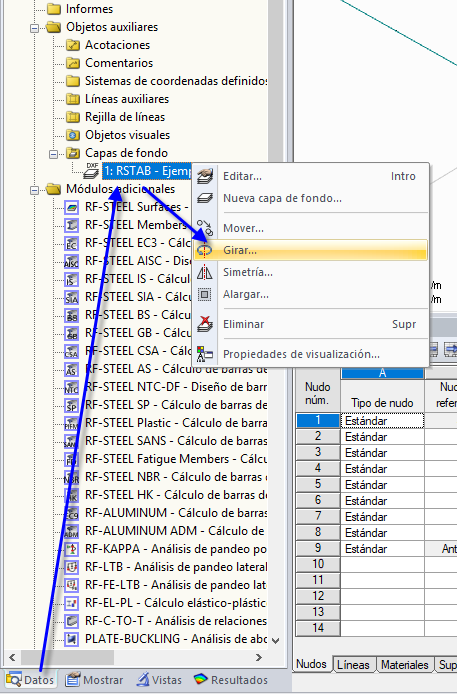This screenshot has height=694, width=457.
Task: Click the Simetría mirror icon
Action: [x=204, y=272]
